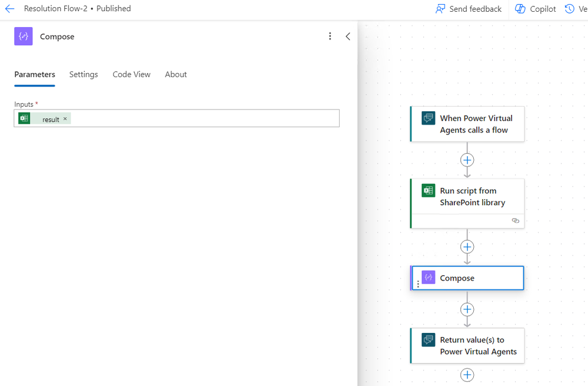
Task: Click the version history clock icon
Action: pyautogui.click(x=569, y=9)
